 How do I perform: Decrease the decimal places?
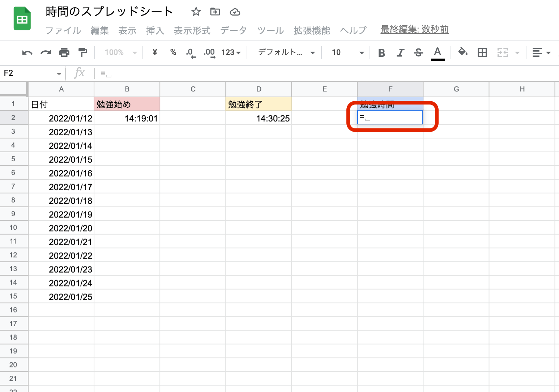[x=191, y=53]
